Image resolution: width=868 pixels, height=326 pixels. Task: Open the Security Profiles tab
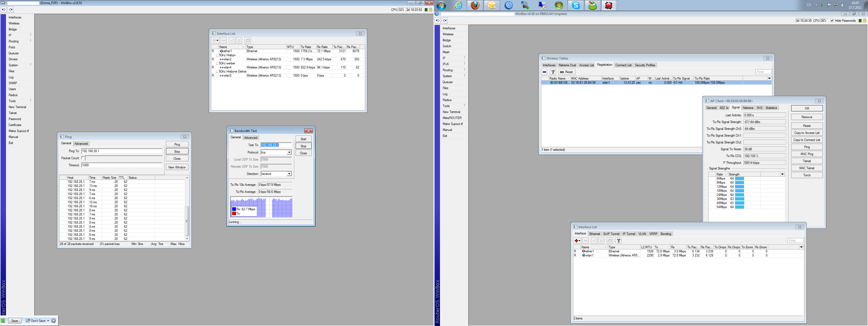pos(644,65)
